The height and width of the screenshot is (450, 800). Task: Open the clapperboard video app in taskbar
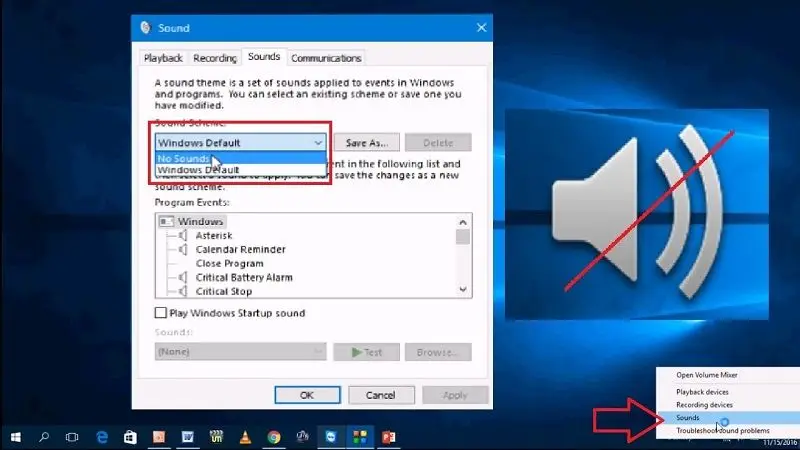(x=216, y=437)
